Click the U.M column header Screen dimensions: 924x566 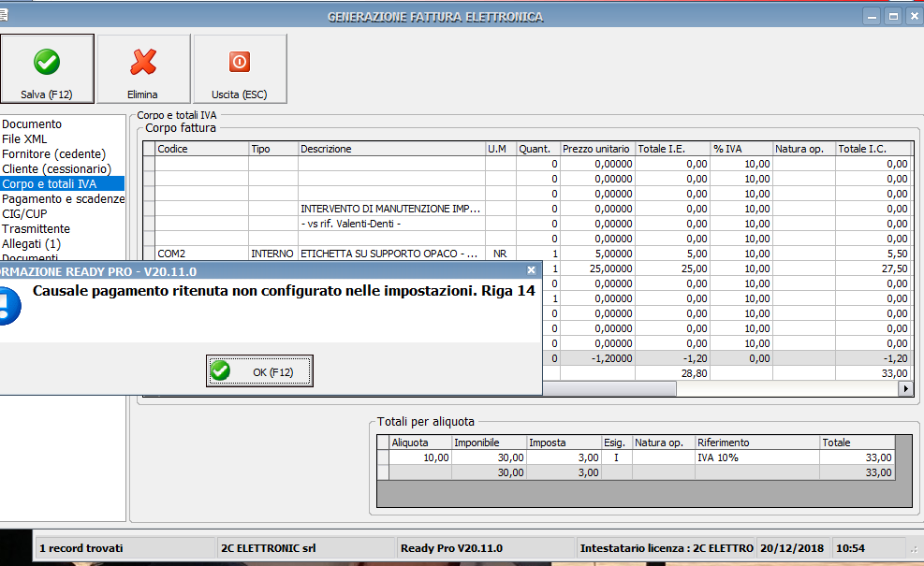click(x=501, y=149)
